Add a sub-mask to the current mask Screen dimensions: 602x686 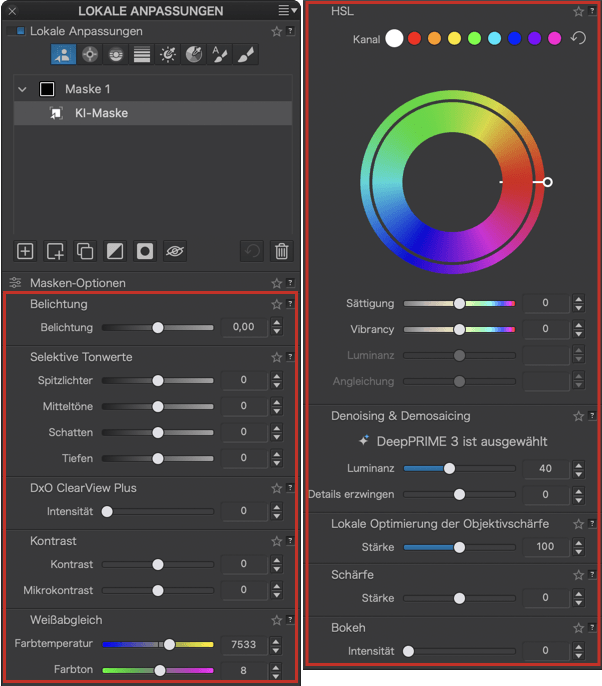[x=55, y=251]
